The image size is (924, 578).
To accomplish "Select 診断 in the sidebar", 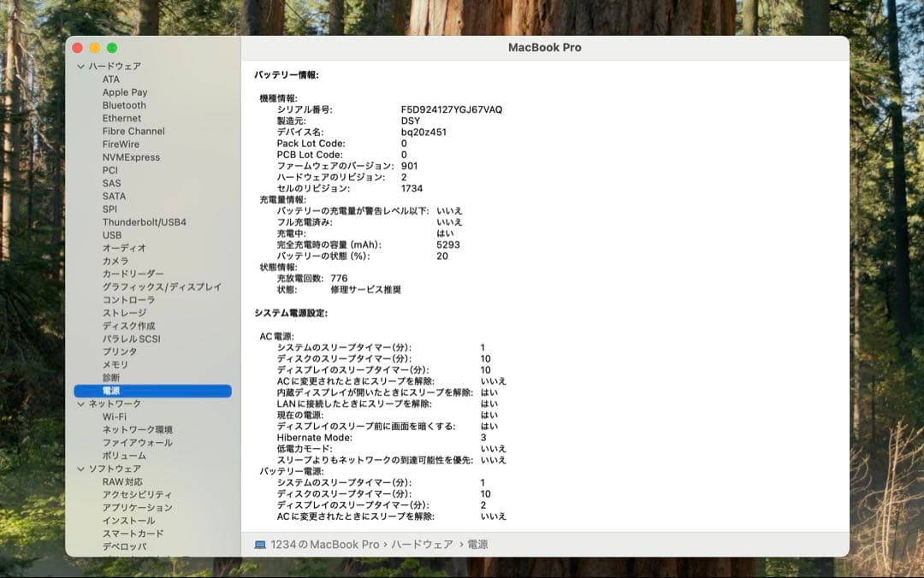I will pyautogui.click(x=110, y=378).
